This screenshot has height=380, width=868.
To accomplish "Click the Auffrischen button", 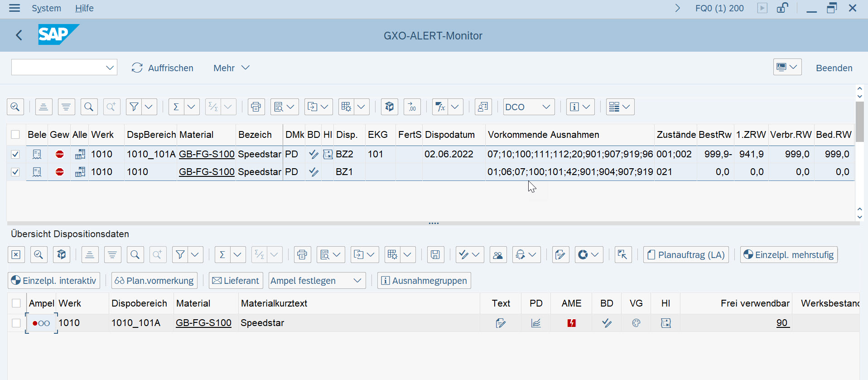I will point(163,68).
